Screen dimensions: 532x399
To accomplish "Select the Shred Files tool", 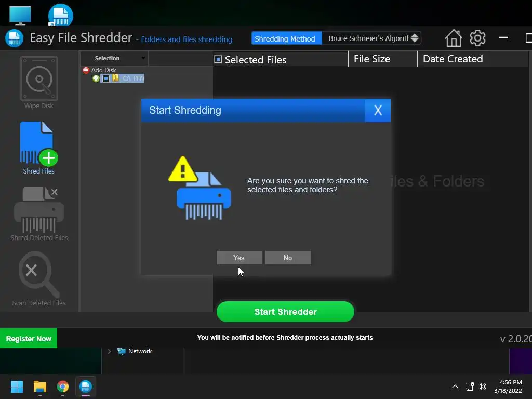I will pos(39,148).
